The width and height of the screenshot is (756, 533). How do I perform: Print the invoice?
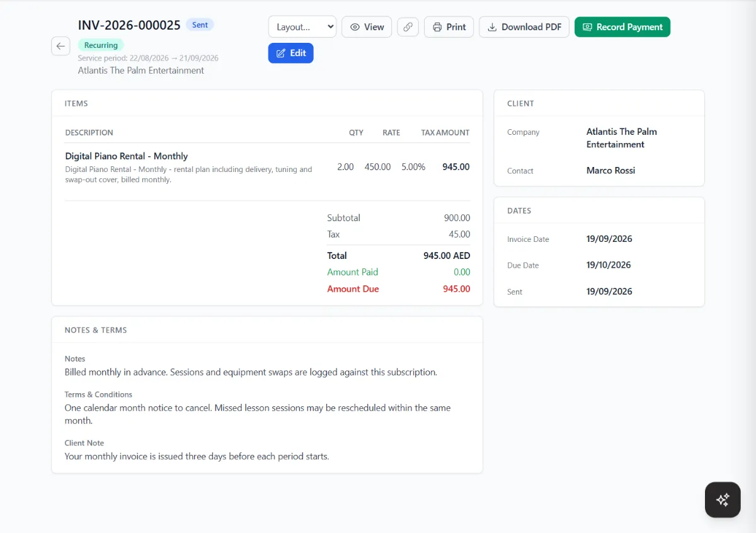coord(449,27)
